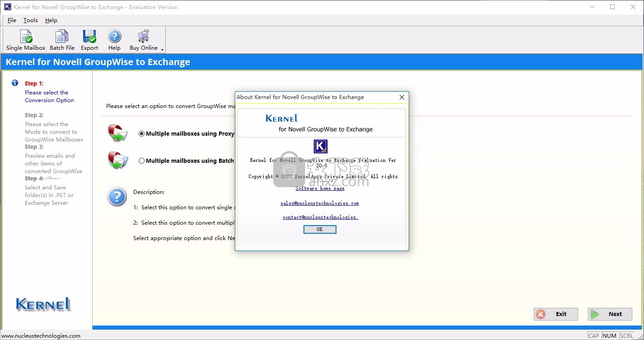Click OK in the About dialog
644x340 pixels.
(x=320, y=229)
